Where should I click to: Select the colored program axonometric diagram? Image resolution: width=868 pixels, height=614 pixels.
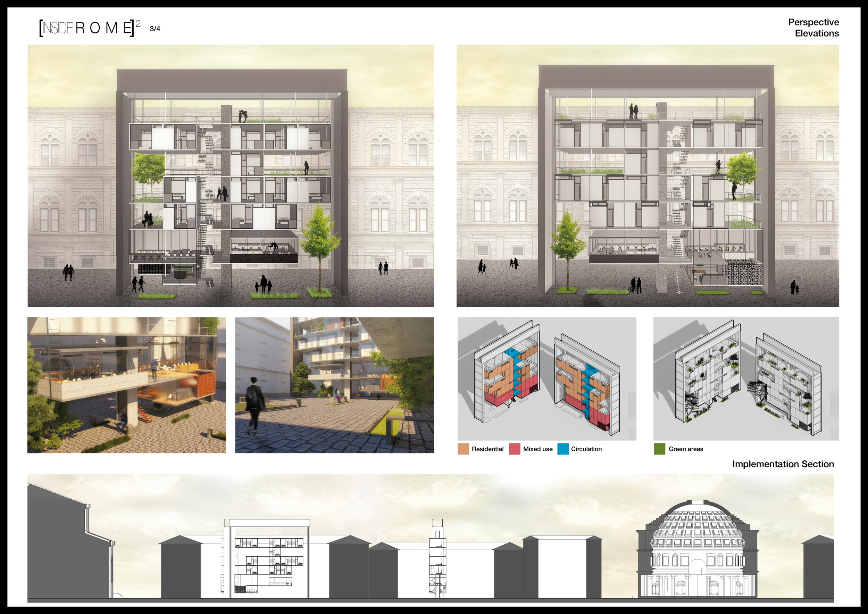pos(546,378)
